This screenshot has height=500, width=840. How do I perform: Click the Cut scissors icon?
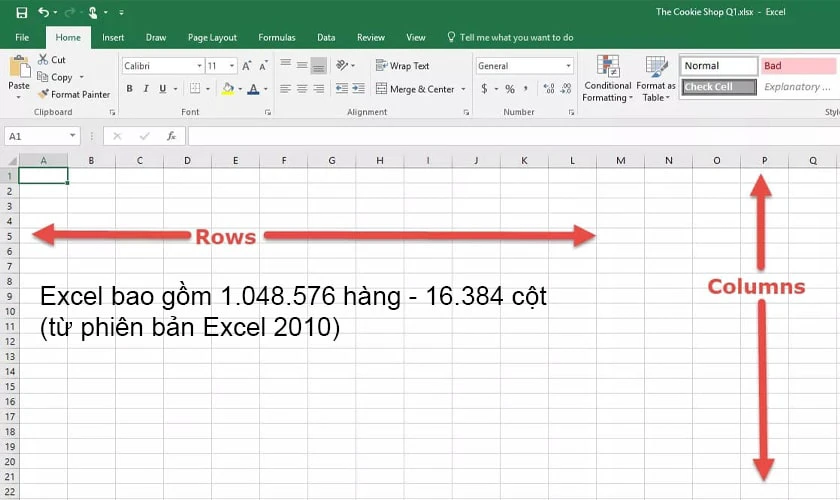(43, 59)
